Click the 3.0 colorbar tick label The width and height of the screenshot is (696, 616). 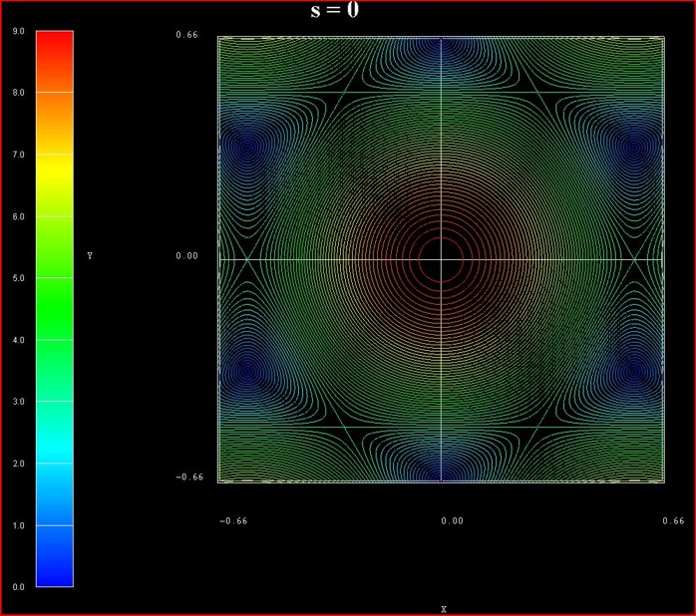tap(18, 402)
